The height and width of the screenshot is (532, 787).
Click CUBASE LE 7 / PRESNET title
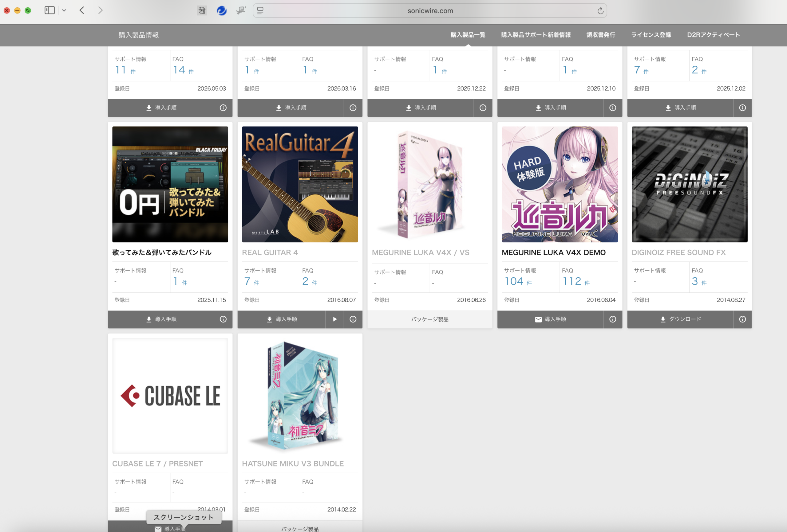click(x=157, y=464)
